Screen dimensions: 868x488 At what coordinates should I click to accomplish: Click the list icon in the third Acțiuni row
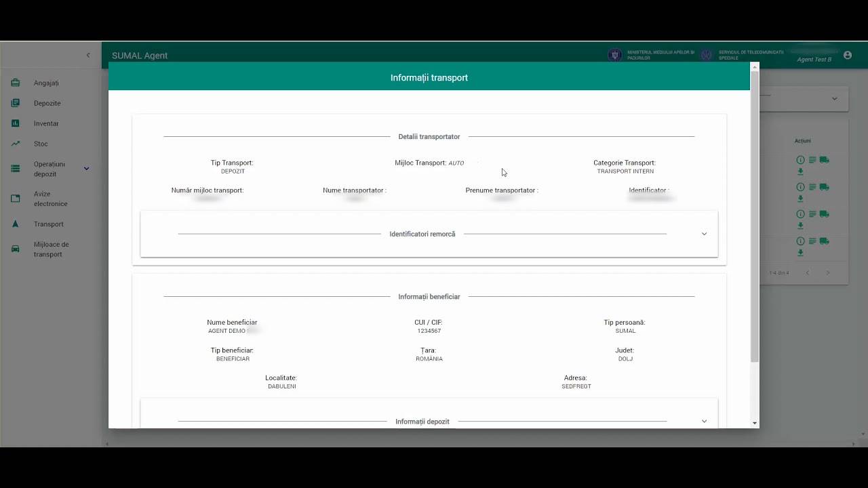pos(811,213)
